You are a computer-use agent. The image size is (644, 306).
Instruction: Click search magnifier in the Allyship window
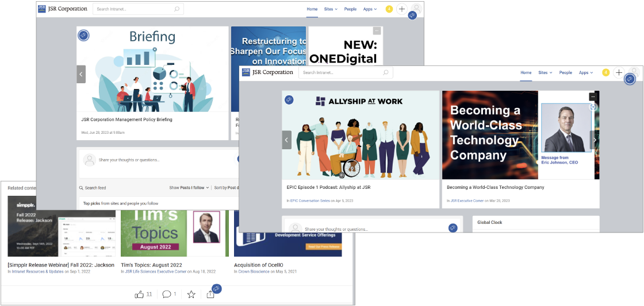pos(386,72)
